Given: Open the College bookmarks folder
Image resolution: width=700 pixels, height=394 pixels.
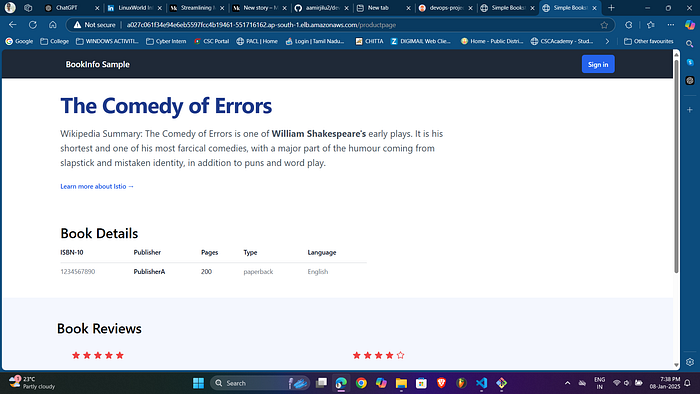Looking at the screenshot, I should coord(54,41).
